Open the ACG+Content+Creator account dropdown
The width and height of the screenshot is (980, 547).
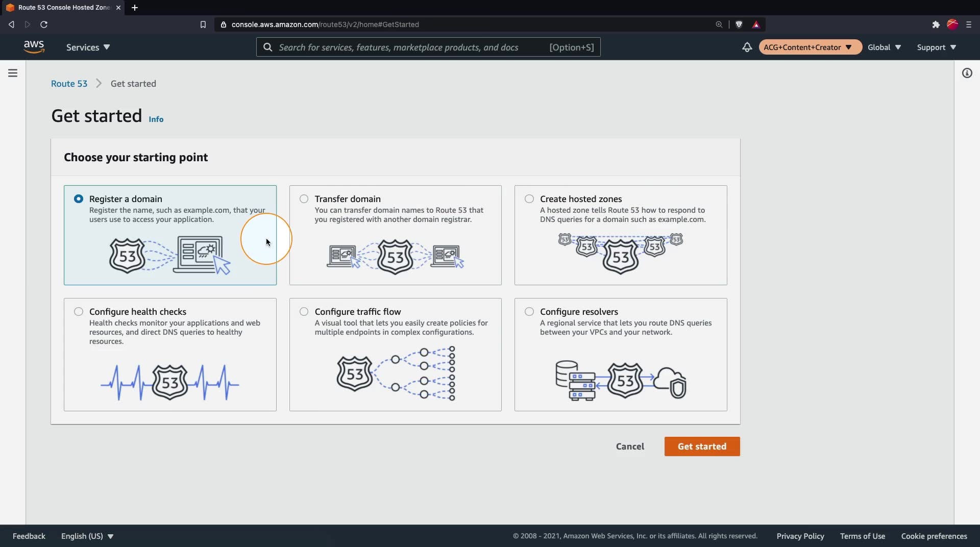pos(810,47)
